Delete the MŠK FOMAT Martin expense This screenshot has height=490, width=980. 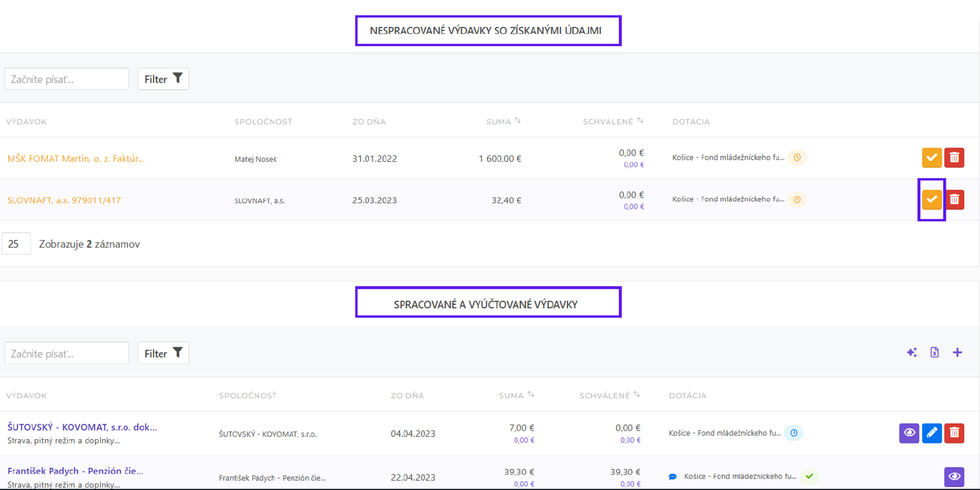(x=954, y=158)
